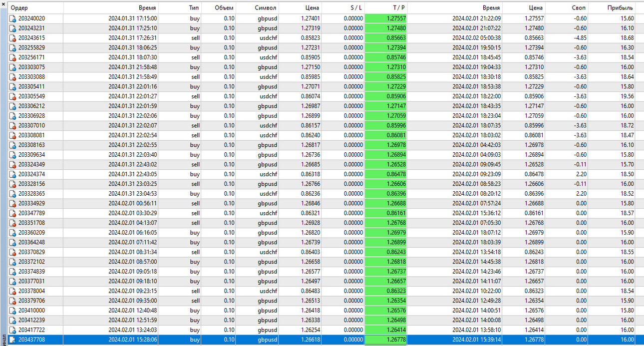Click close time 2024.02.01 15:39:14
This screenshot has width=644, height=346.
point(477,340)
